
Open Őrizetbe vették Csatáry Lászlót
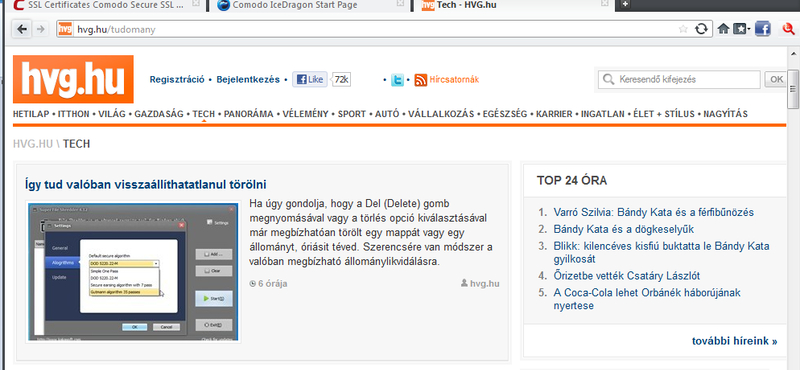(x=627, y=276)
